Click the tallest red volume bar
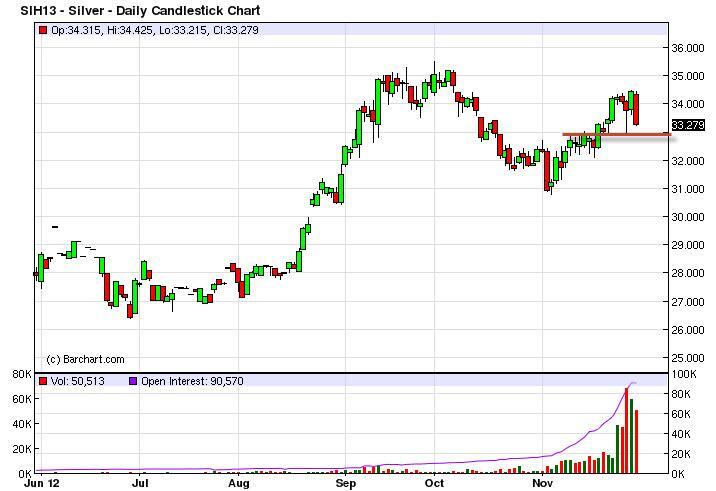The image size is (716, 491). [627, 431]
